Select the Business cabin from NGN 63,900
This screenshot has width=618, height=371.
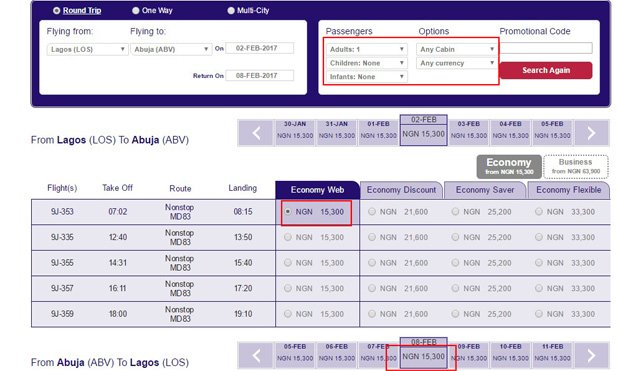click(x=576, y=166)
